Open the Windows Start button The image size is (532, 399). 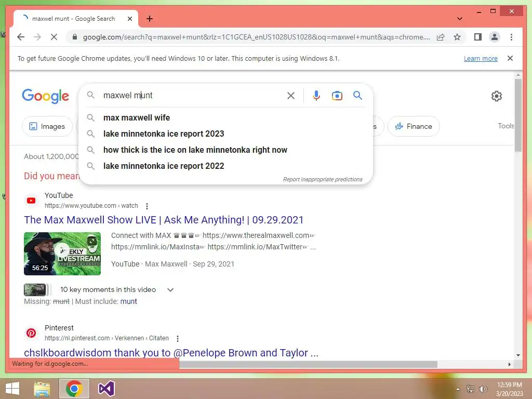click(12, 389)
